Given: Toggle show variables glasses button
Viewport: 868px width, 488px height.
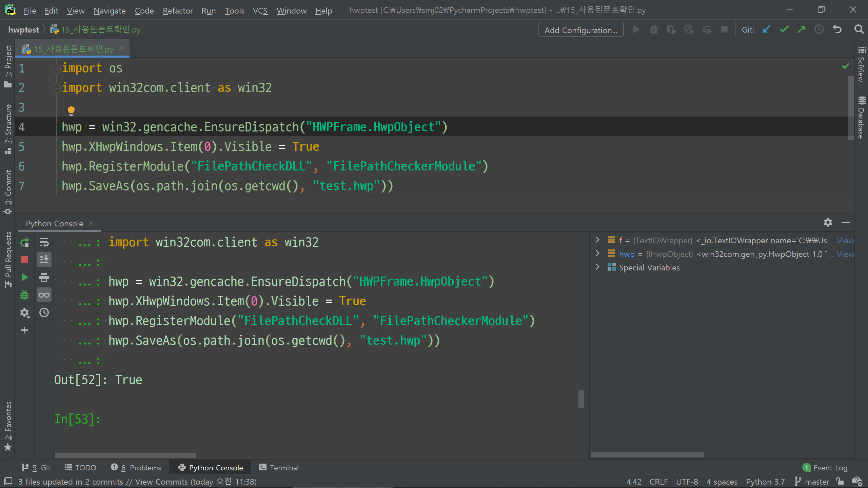Looking at the screenshot, I should (x=44, y=295).
